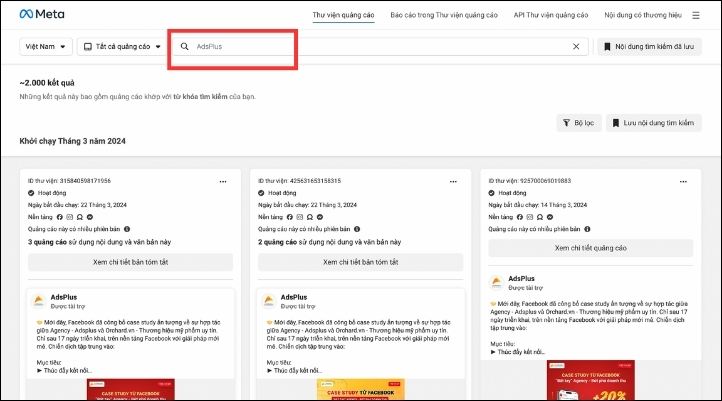
Task: Open AdsPlus page name in third ad card
Action: tap(521, 279)
